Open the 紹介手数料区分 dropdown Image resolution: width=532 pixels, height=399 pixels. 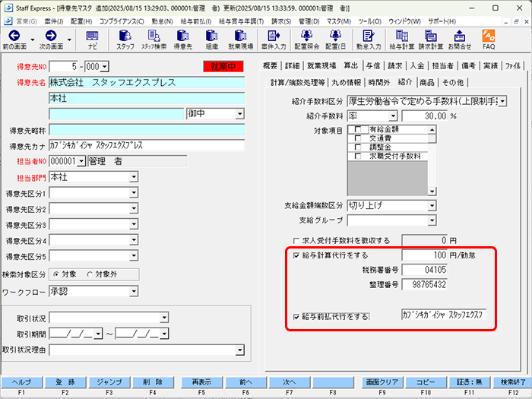click(502, 101)
